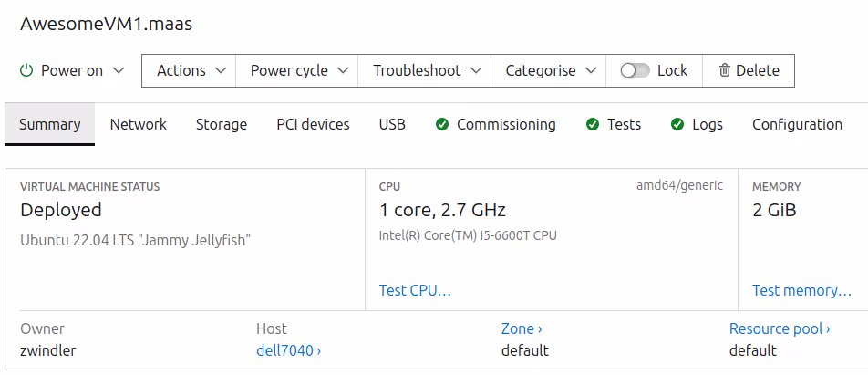Open the dell7040 host link
This screenshot has width=868, height=375.
[x=288, y=349]
